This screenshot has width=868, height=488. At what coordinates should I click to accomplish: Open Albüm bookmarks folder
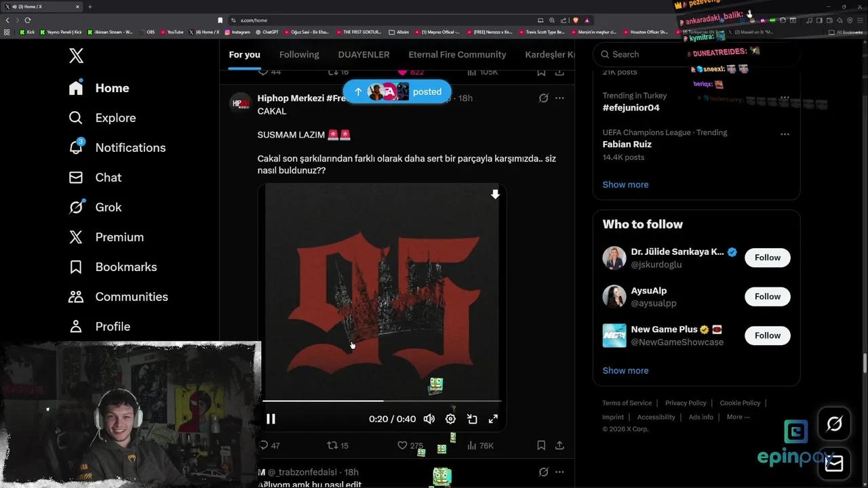pos(399,32)
